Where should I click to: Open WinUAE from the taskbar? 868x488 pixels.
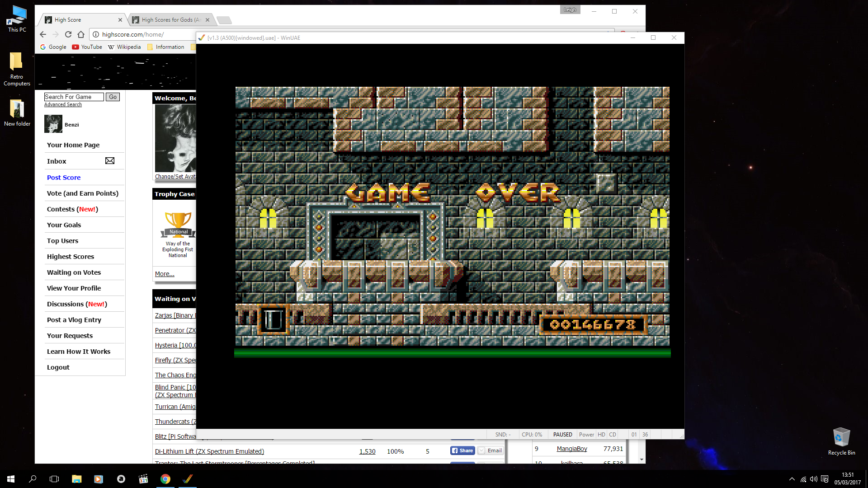point(188,479)
